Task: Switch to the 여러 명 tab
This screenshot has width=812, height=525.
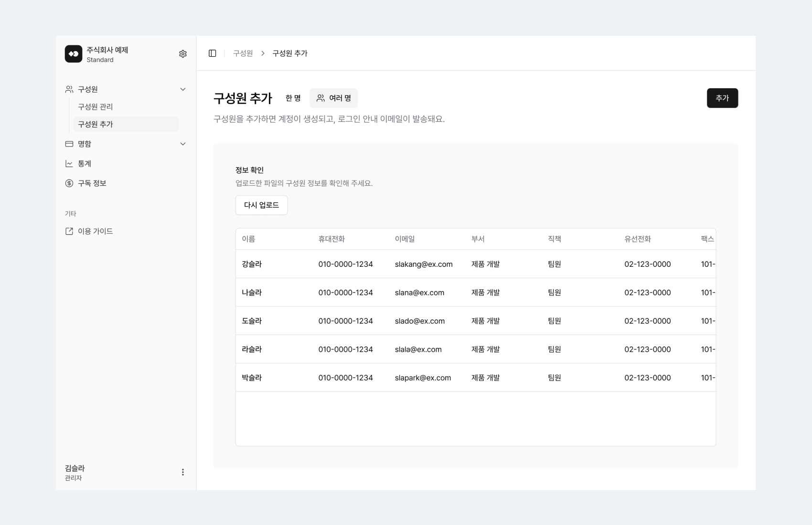Action: point(334,98)
